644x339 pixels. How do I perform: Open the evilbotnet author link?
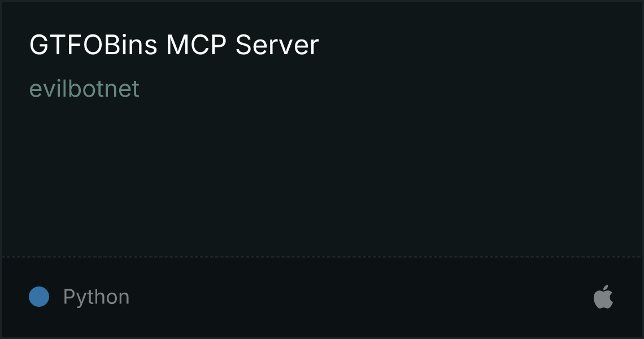(85, 88)
